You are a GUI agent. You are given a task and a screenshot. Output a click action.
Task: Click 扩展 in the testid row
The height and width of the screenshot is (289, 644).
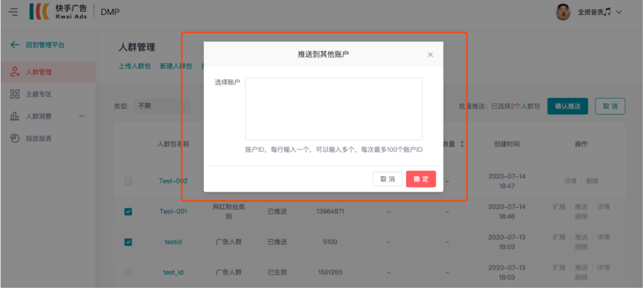[x=559, y=237]
